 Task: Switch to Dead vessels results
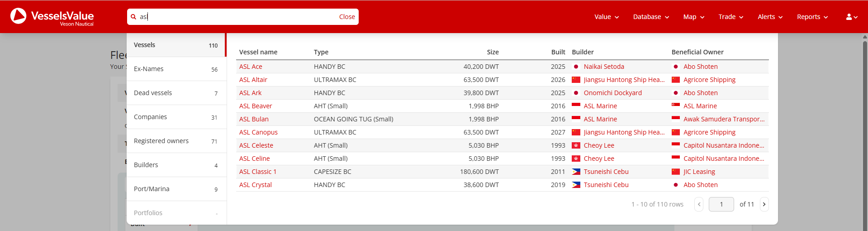point(176,93)
